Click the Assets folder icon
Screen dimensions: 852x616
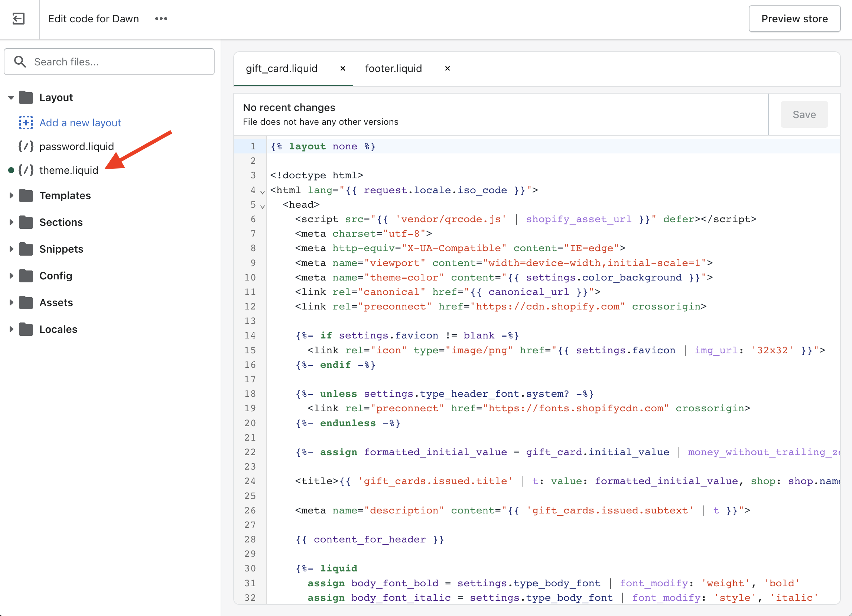point(26,302)
